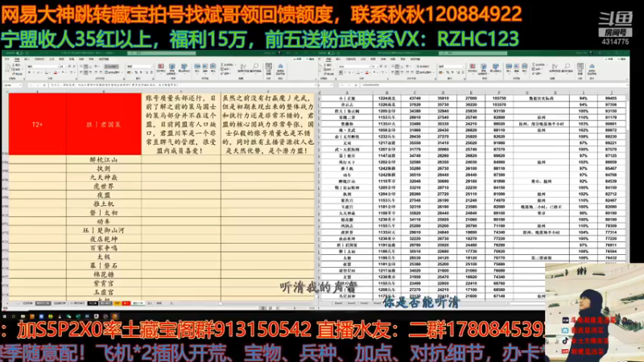Click Paste in left Excel window ribbon
Viewport: 644px width, 362px height.
tap(7, 68)
